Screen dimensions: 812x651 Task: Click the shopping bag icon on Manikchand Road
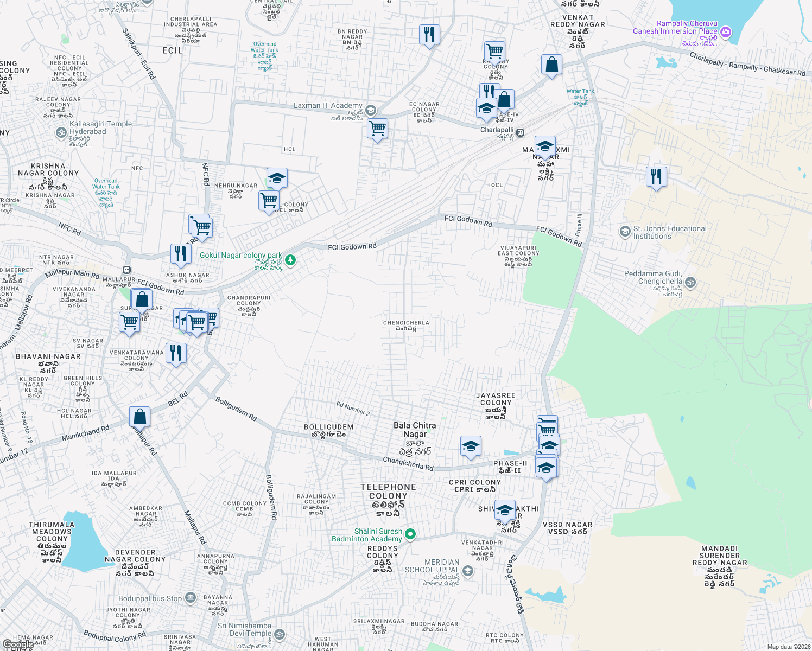pos(139,417)
